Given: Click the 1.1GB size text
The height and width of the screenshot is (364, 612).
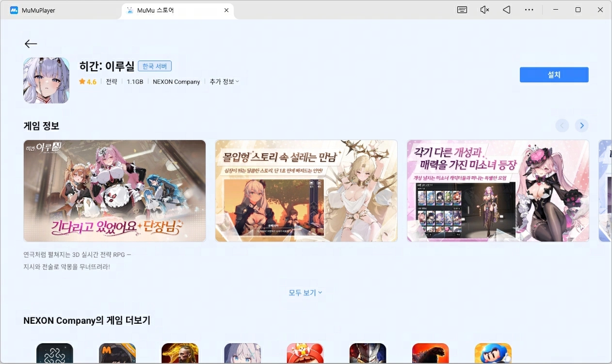Looking at the screenshot, I should (135, 82).
